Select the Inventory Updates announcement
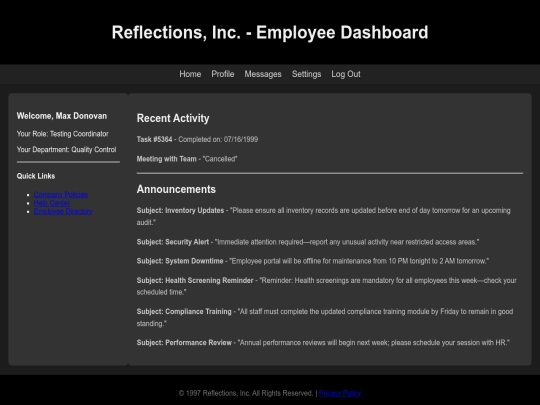Screen dimensions: 540x405 (x=324, y=216)
